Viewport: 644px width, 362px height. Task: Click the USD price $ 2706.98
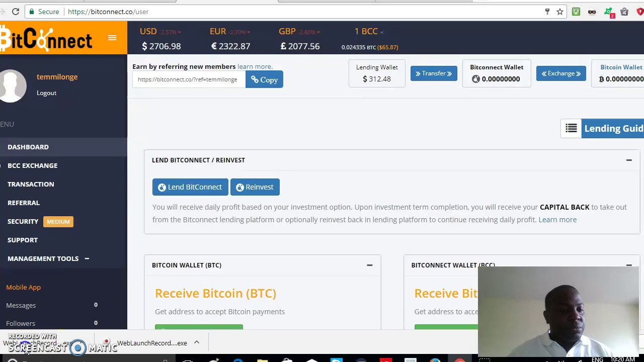coord(161,46)
